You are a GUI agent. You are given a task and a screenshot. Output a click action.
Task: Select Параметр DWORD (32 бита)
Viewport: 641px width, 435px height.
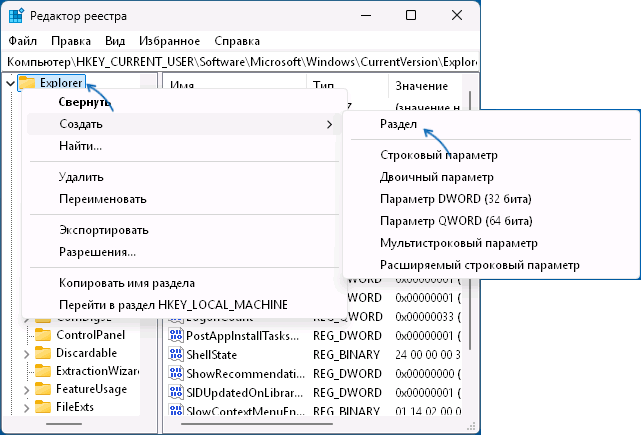[x=491, y=199]
